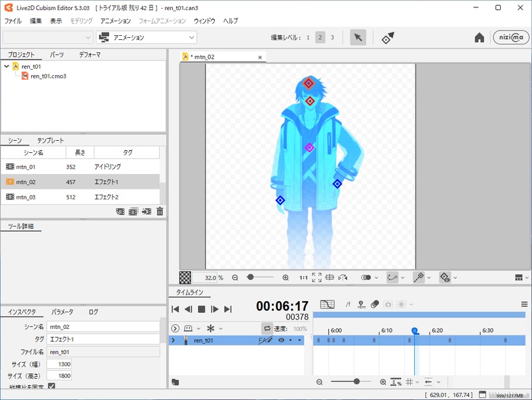Screen dimensions: 532x400
Task: Switch to the パラメータ tab
Action: (62, 312)
